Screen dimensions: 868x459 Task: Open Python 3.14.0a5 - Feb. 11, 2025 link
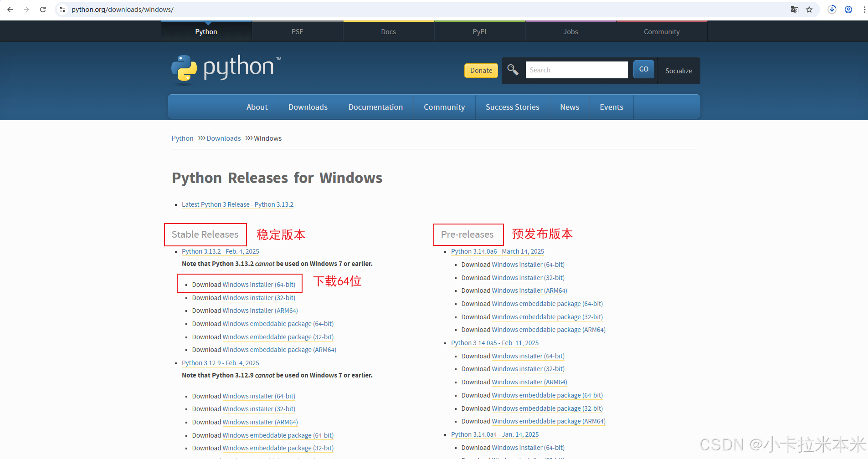[495, 343]
